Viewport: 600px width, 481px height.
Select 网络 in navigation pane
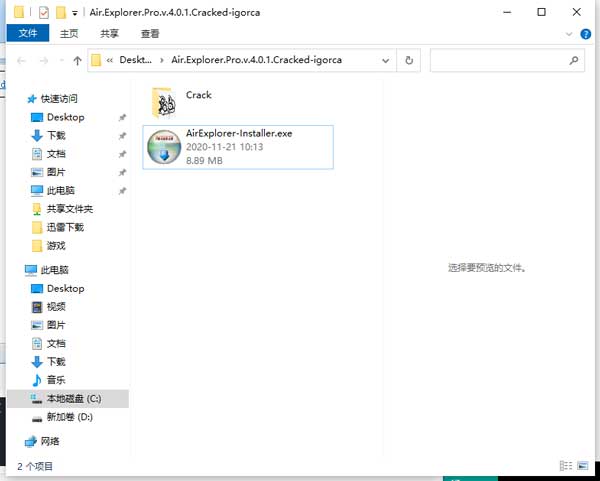pyautogui.click(x=50, y=441)
